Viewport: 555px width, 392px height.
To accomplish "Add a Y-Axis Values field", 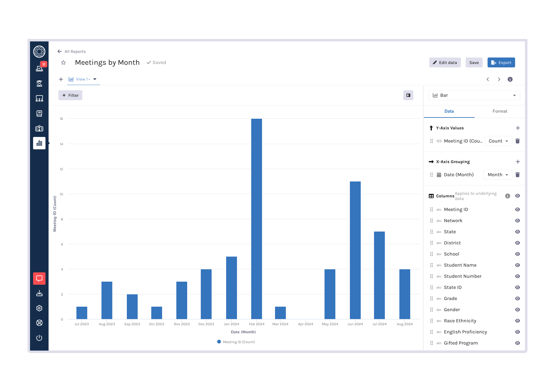I will tap(518, 128).
